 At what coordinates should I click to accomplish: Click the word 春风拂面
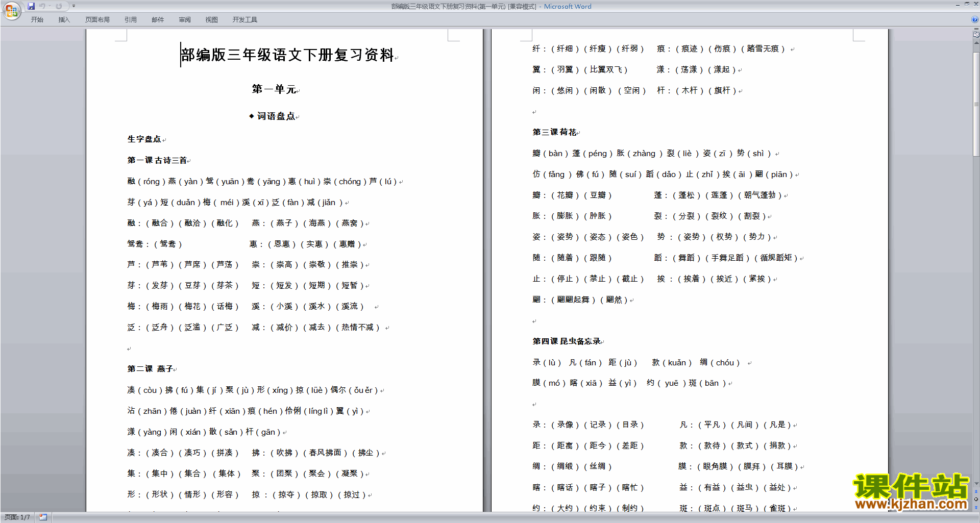point(325,453)
